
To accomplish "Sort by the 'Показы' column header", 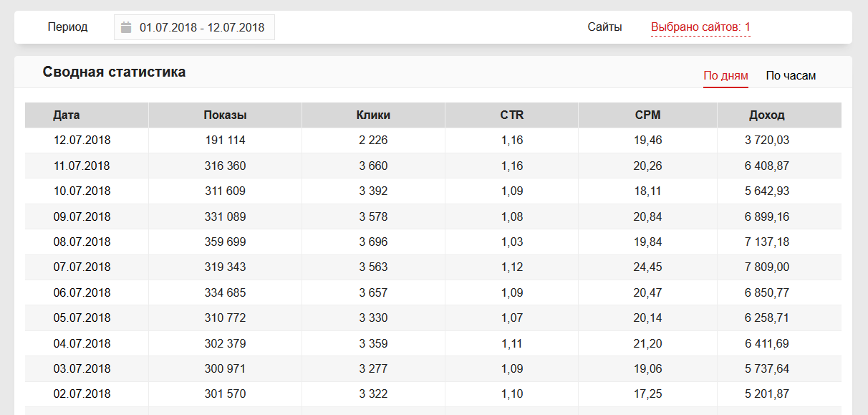I will click(225, 115).
